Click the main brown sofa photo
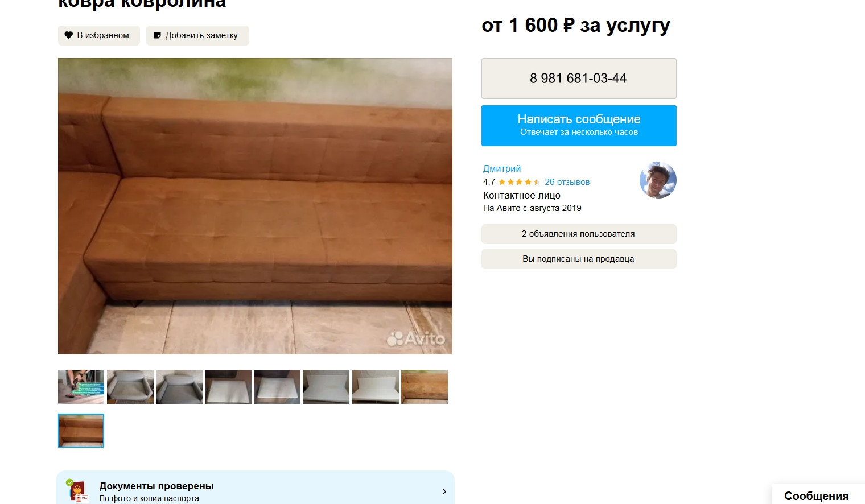This screenshot has width=865, height=504. [255, 206]
